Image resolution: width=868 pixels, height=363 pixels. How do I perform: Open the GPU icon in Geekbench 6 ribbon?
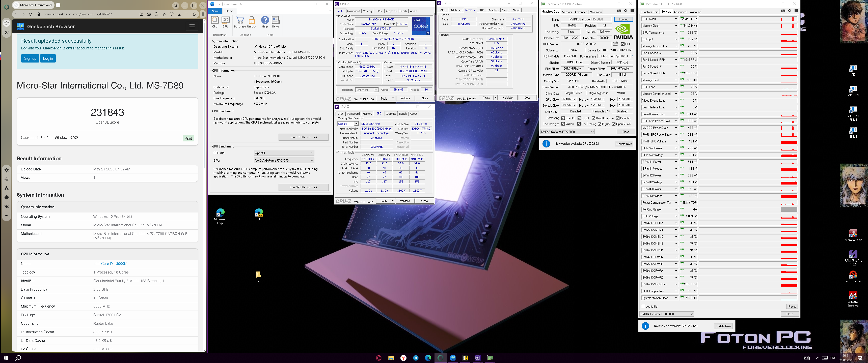225,20
